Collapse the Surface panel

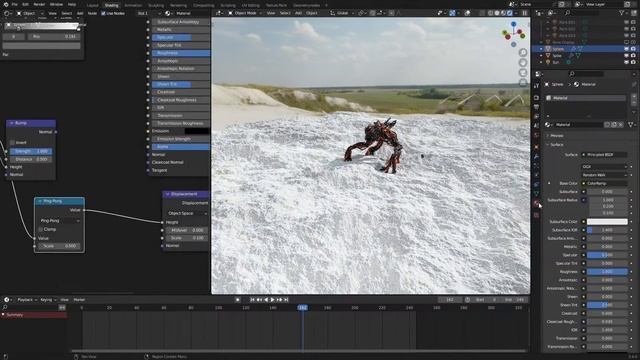(556, 144)
